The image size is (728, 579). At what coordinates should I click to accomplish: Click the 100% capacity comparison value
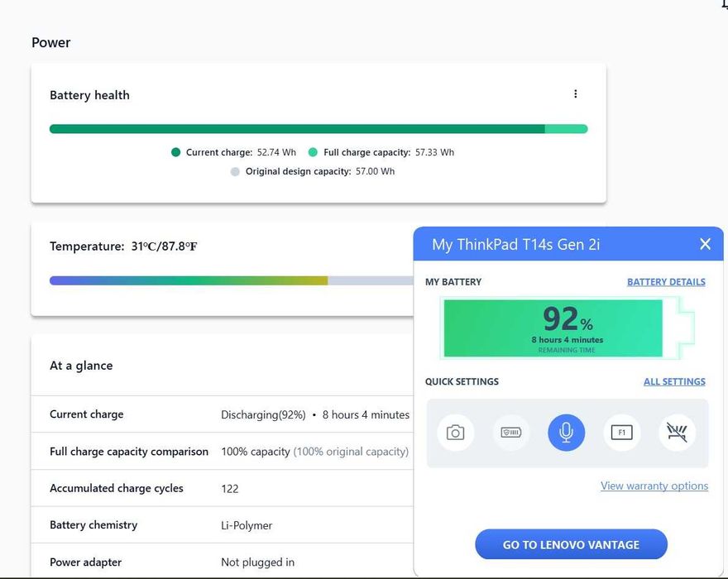click(256, 452)
